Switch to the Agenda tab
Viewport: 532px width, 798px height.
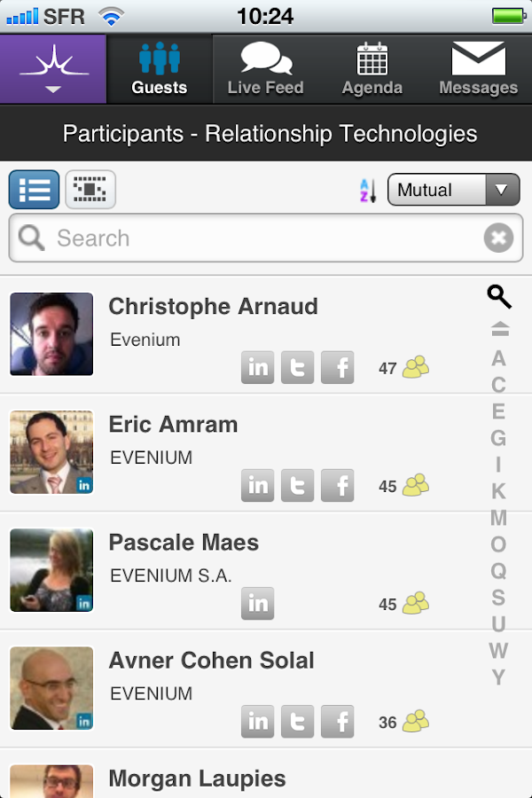point(372,68)
